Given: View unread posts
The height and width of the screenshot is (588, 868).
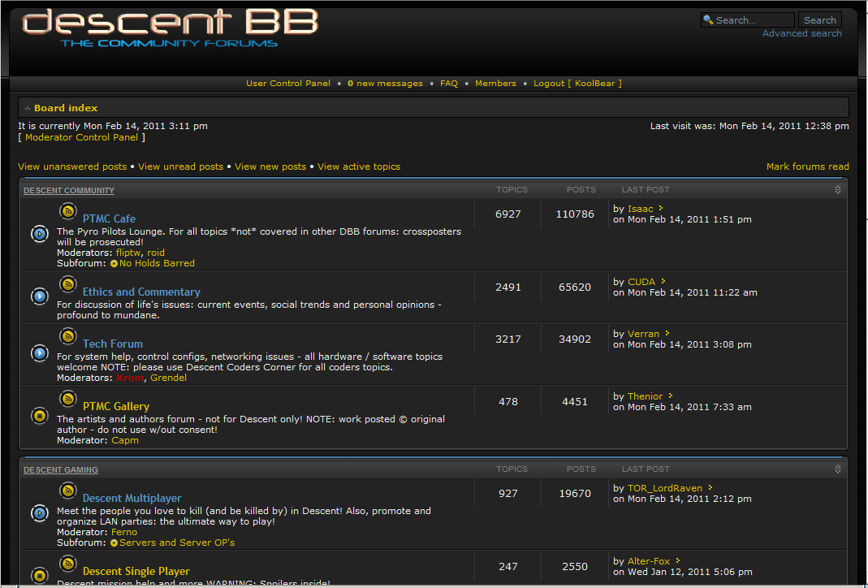Looking at the screenshot, I should point(180,166).
